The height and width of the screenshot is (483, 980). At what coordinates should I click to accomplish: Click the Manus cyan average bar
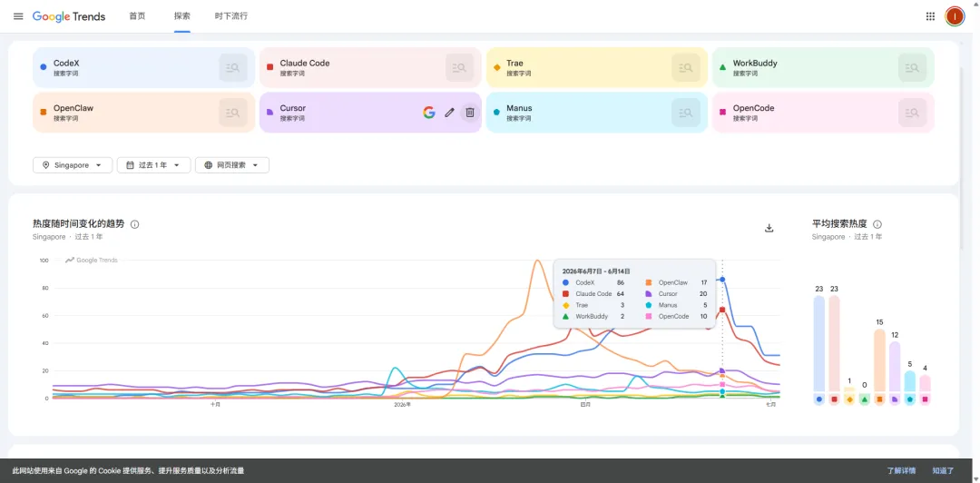[910, 381]
